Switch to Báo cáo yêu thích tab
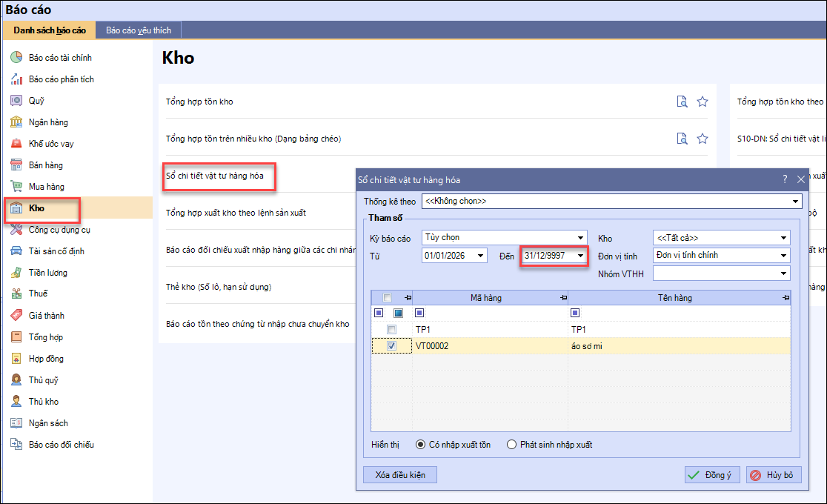The height and width of the screenshot is (504, 827). point(138,30)
